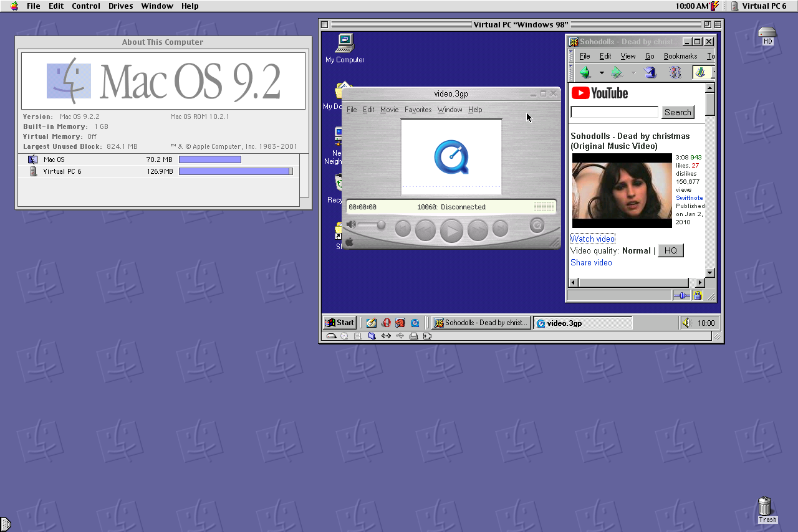The height and width of the screenshot is (532, 798).
Task: Skip to end in QuickTime player
Action: pos(500,229)
